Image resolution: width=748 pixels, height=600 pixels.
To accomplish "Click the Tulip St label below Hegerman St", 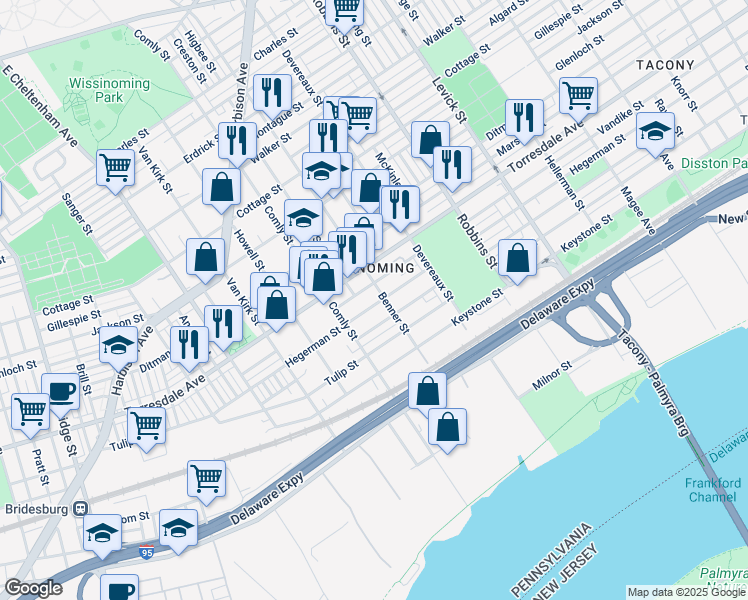I will point(342,373).
